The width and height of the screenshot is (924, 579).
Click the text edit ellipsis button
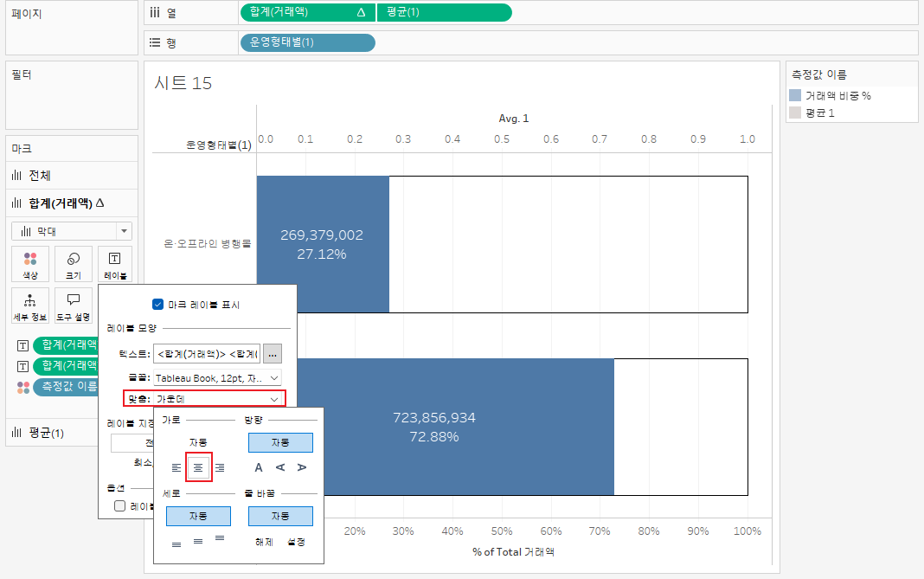pos(273,354)
